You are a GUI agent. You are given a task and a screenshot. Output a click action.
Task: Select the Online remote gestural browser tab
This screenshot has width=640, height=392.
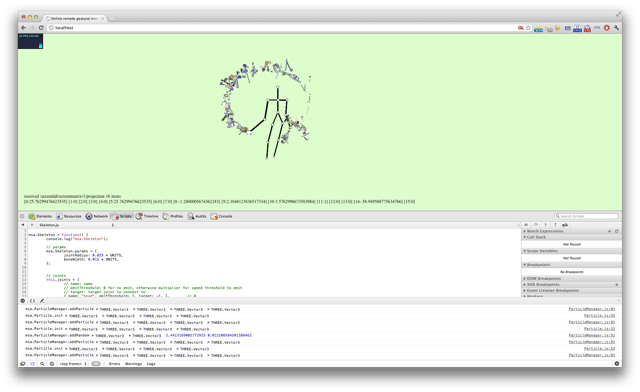[74, 18]
